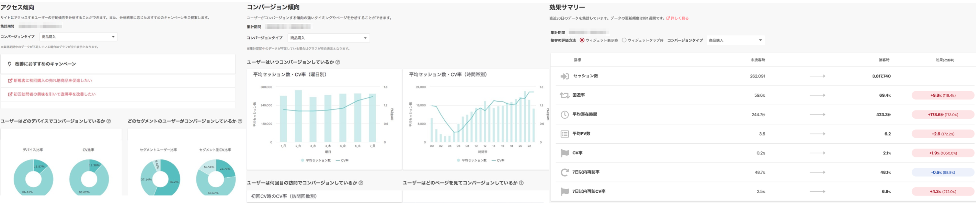Click the CV率 flag icon
Image resolution: width=980 pixels, height=203 pixels.
pos(565,153)
